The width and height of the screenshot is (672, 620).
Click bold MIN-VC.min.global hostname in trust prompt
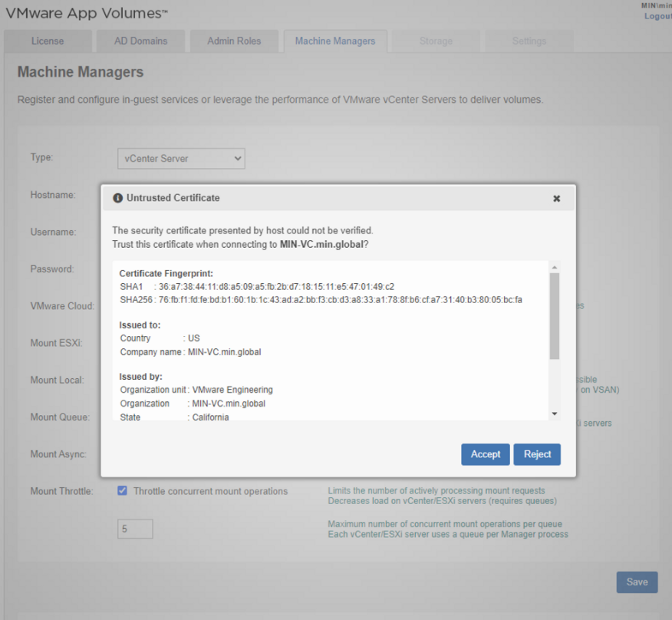coord(321,245)
